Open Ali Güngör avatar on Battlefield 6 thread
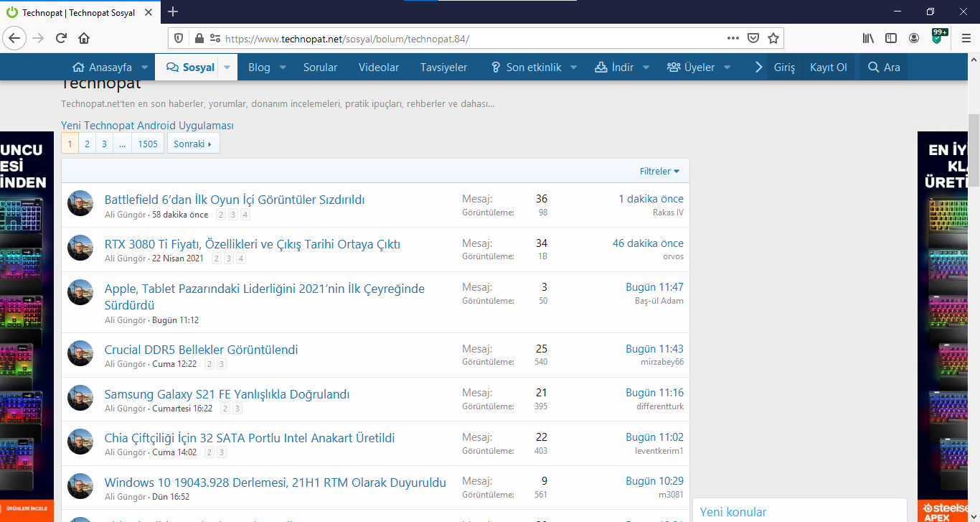The width and height of the screenshot is (980, 522). (80, 204)
